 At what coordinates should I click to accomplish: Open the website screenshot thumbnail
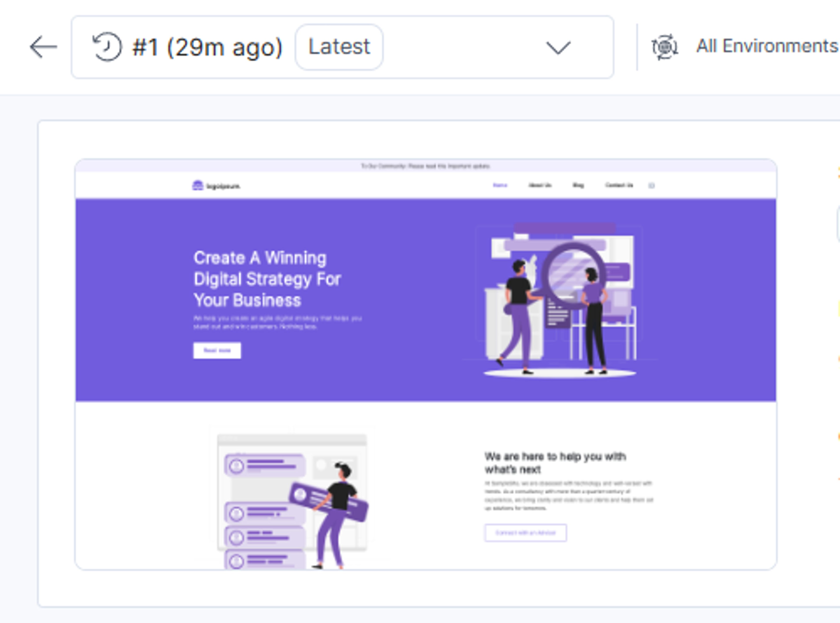[x=426, y=364]
